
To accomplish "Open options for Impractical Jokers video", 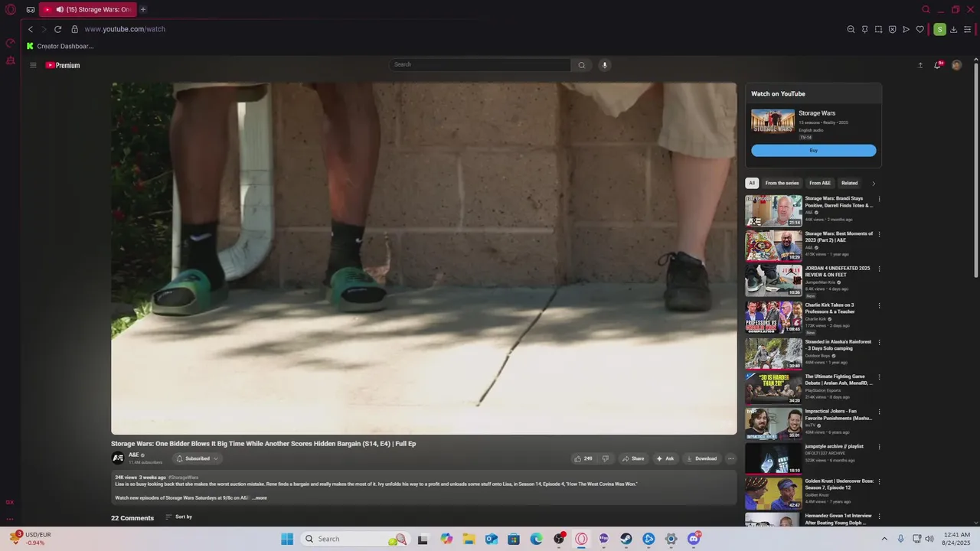I will 879,412.
